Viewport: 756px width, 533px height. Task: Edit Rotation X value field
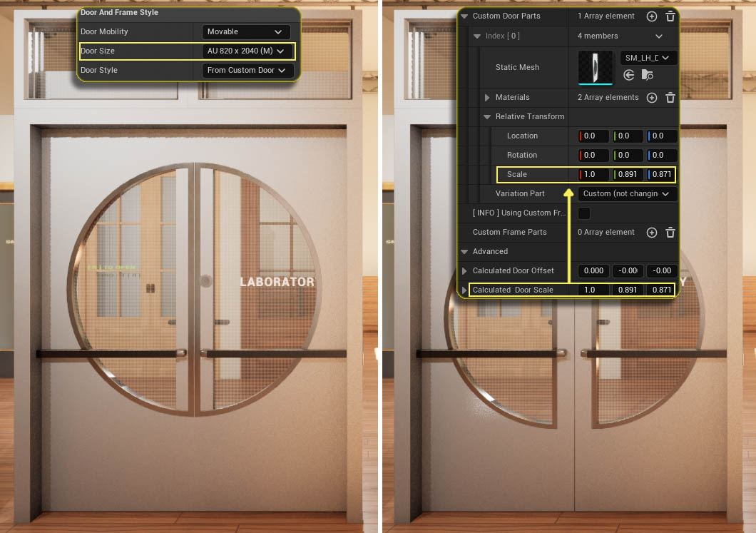tap(593, 156)
